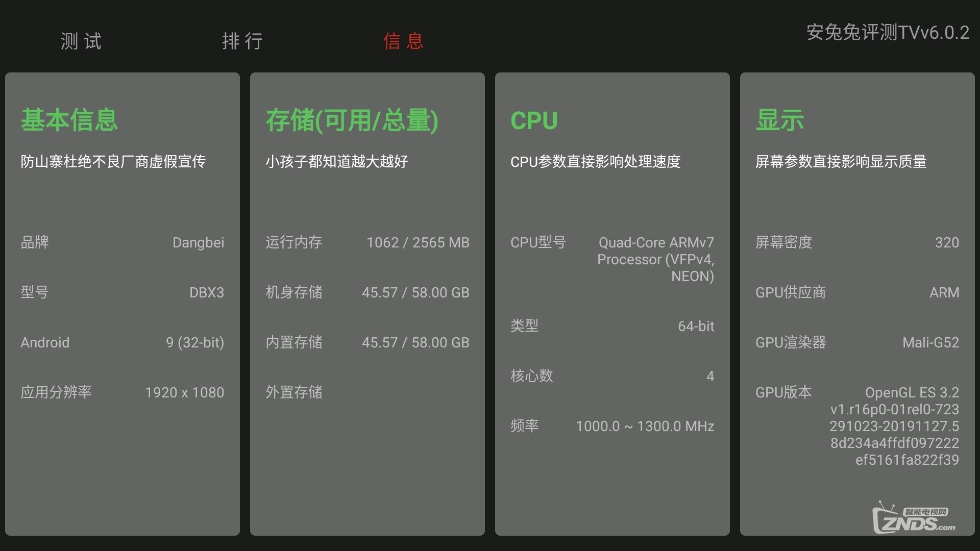980x551 pixels.
Task: Click the 应用分辨率 label
Action: 56,392
